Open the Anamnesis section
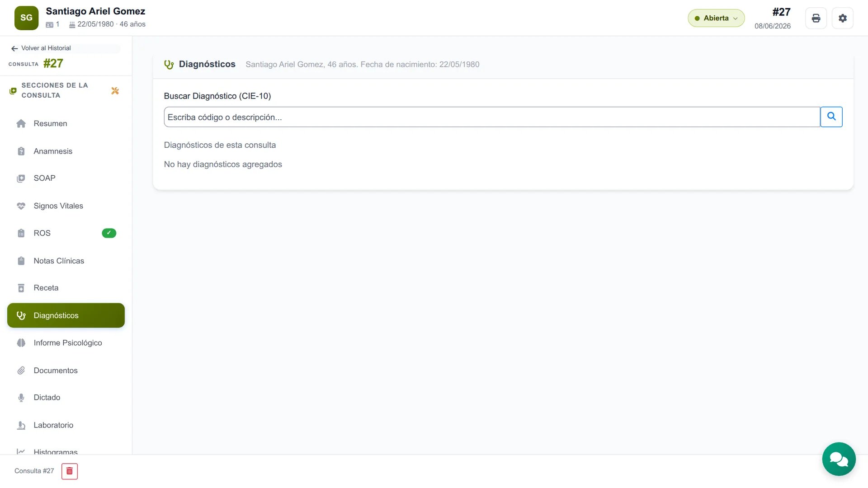This screenshot has height=488, width=868. pos(66,151)
